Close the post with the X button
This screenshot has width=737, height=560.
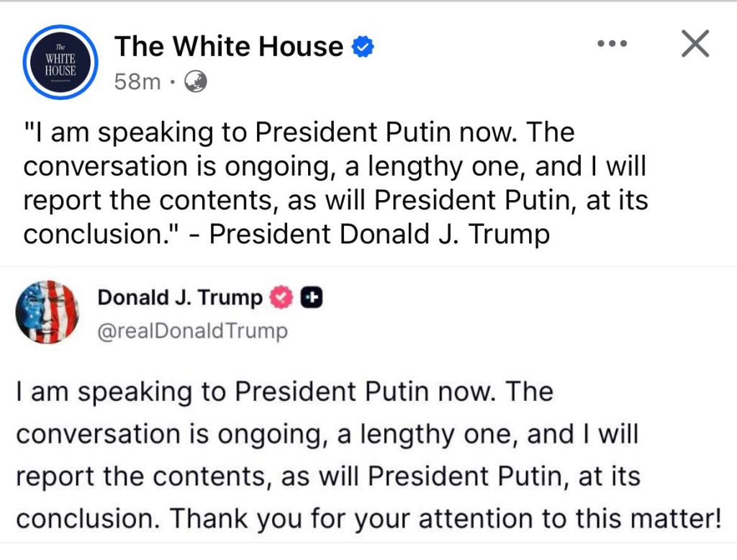point(695,44)
